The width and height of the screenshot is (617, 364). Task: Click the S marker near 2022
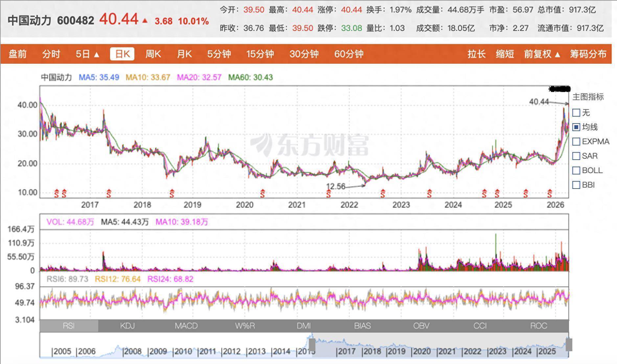329,194
